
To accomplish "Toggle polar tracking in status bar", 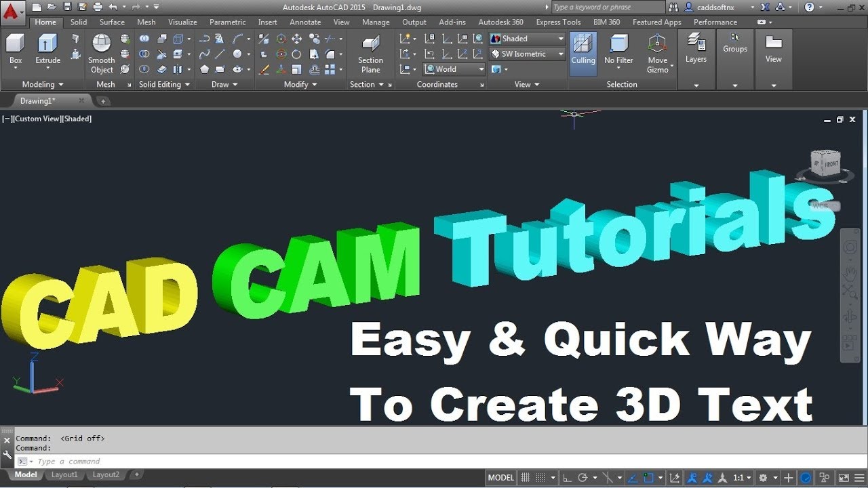I will pyautogui.click(x=582, y=478).
